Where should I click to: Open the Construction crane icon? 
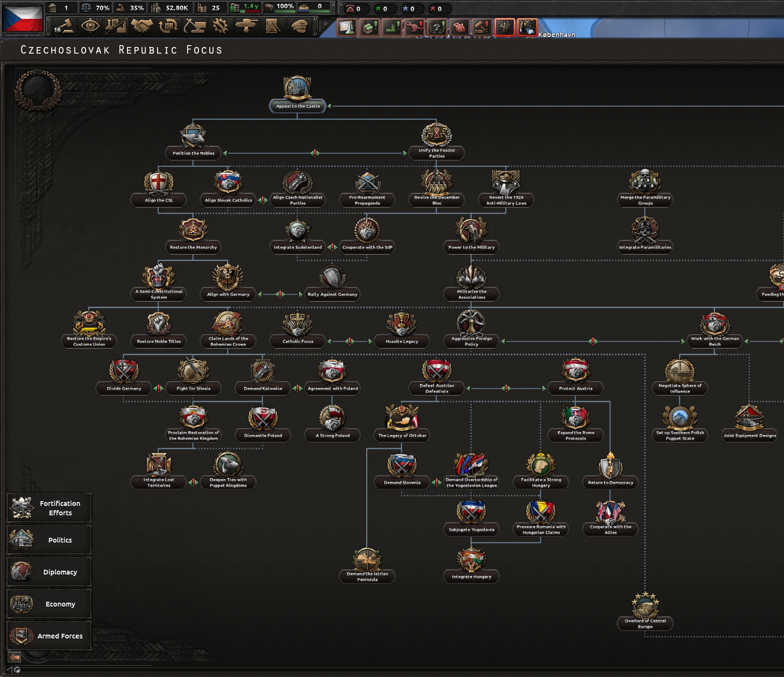pos(194,26)
